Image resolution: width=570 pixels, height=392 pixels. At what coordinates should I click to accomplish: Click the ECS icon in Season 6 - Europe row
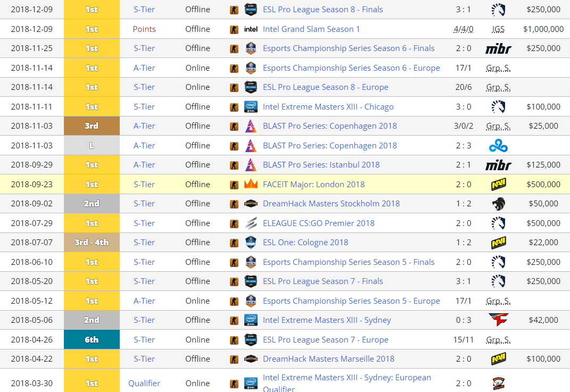pyautogui.click(x=251, y=68)
